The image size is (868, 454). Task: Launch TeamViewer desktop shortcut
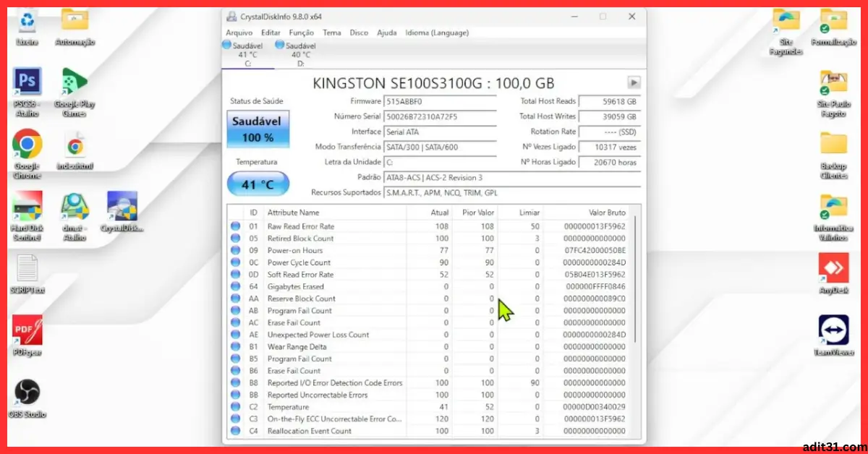[x=833, y=335]
